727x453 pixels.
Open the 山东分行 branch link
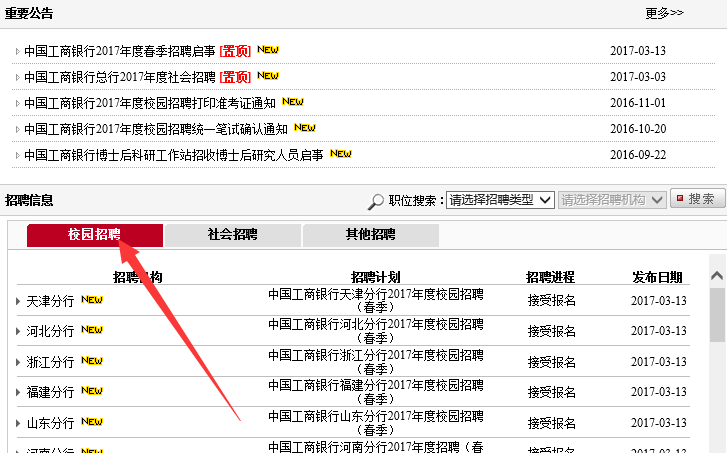click(x=51, y=423)
